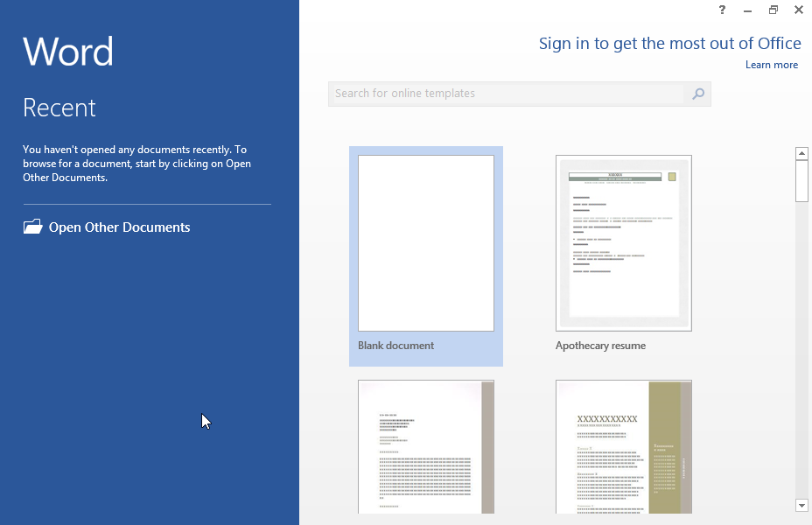Select the resume template with olive side bar
This screenshot has width=812, height=525.
(x=624, y=447)
